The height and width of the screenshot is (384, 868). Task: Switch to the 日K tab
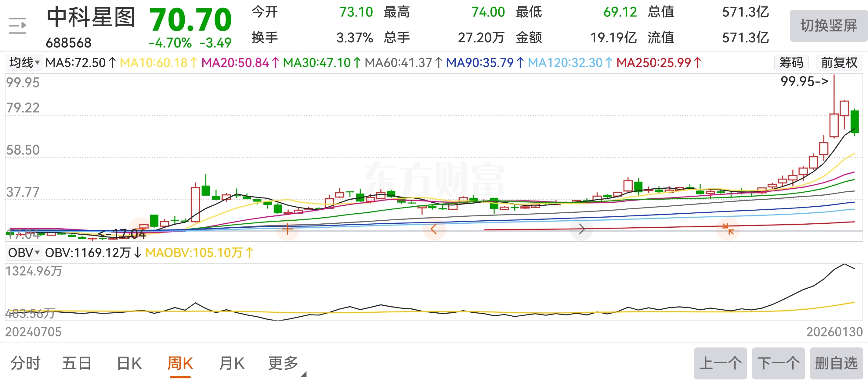pyautogui.click(x=129, y=363)
